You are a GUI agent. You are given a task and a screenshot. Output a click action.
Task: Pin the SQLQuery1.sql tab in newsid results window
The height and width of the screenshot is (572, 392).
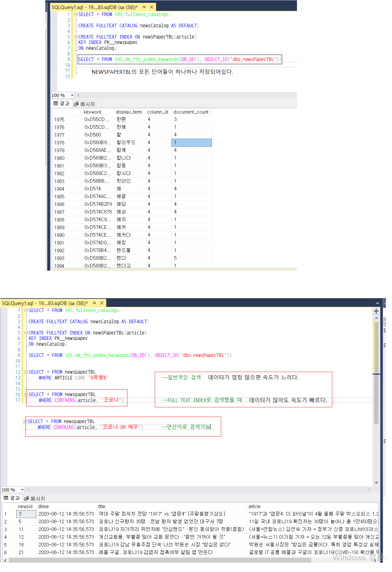point(94,303)
